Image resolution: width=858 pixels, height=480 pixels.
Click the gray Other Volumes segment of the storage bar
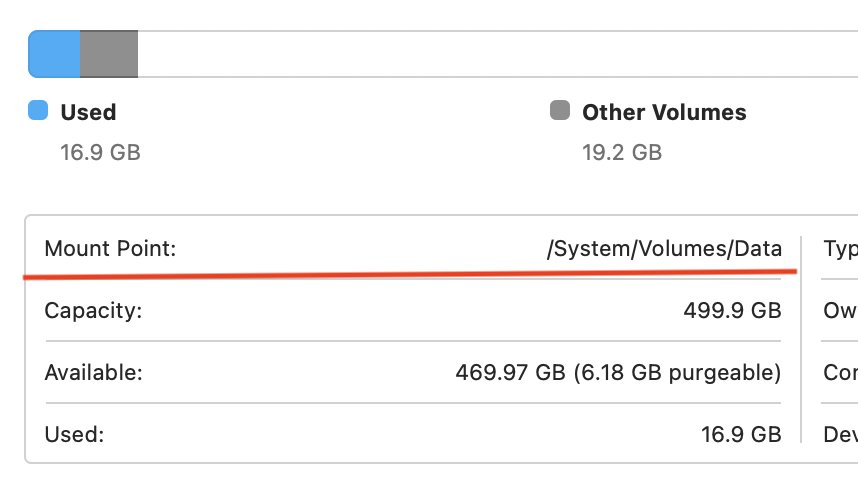click(x=108, y=54)
